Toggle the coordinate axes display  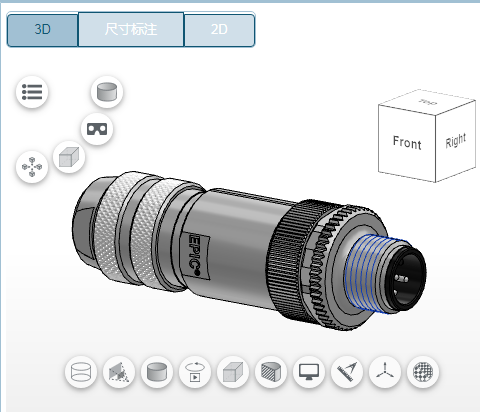385,372
